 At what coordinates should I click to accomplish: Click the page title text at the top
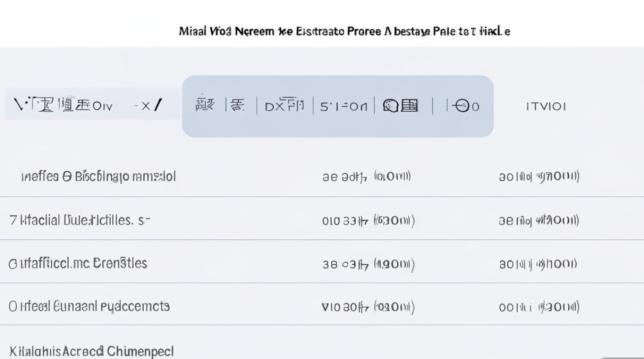[x=344, y=32]
